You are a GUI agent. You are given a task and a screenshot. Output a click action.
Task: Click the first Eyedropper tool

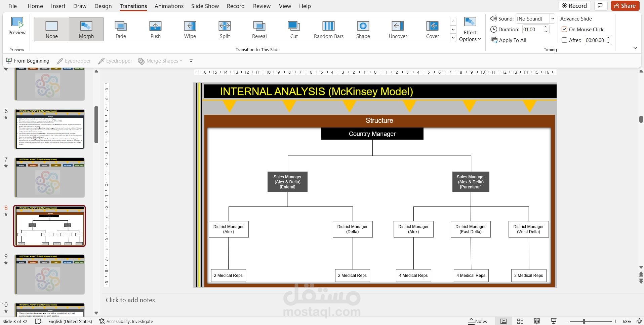74,61
